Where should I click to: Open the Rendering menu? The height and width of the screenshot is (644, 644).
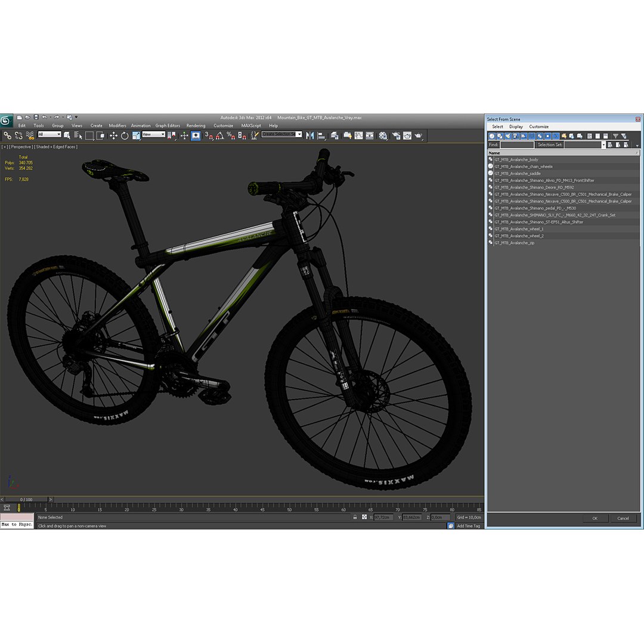(196, 126)
